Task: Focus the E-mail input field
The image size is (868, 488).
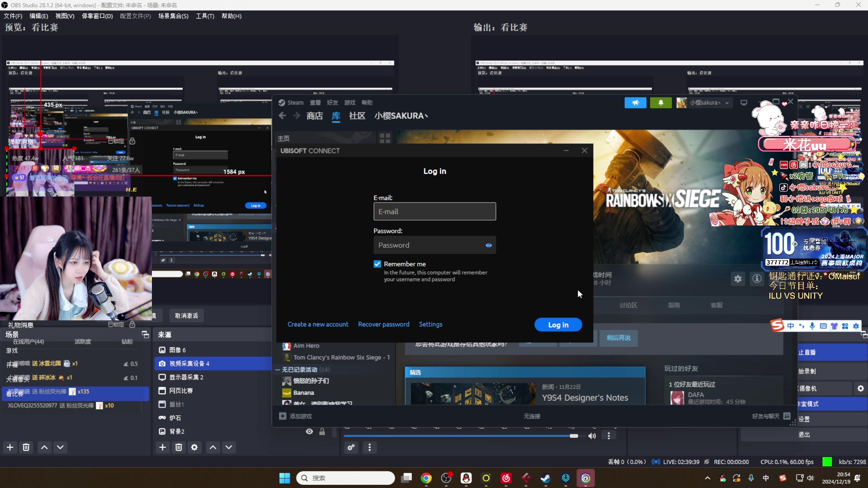Action: click(434, 211)
